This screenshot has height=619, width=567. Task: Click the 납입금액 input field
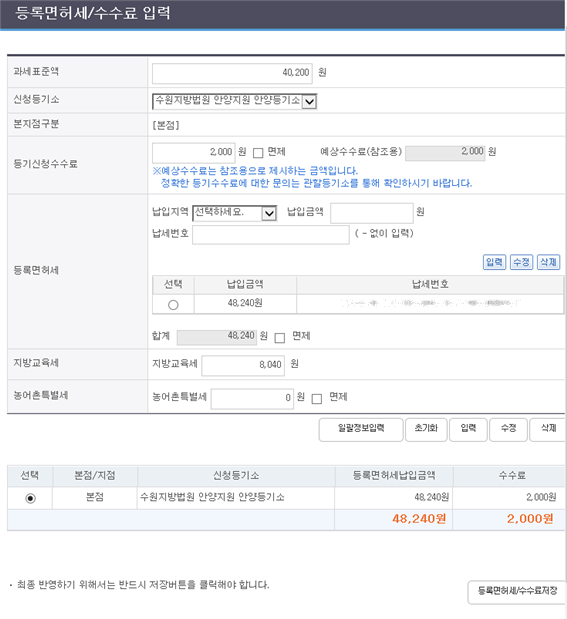pos(372,213)
